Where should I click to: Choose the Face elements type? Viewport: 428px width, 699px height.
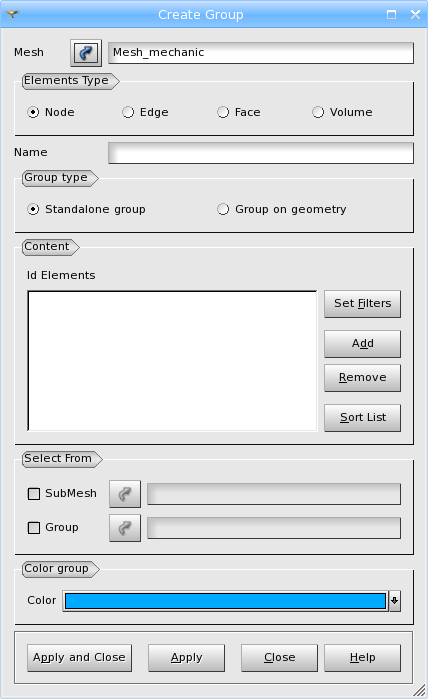coord(239,112)
